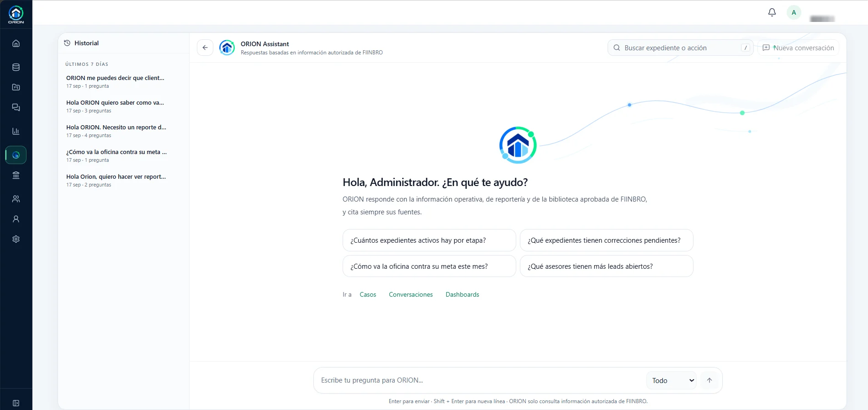Screen dimensions: 868x410
Task: Open history chat "Hola ORION. Necesito un reporte d..."
Action: click(123, 131)
